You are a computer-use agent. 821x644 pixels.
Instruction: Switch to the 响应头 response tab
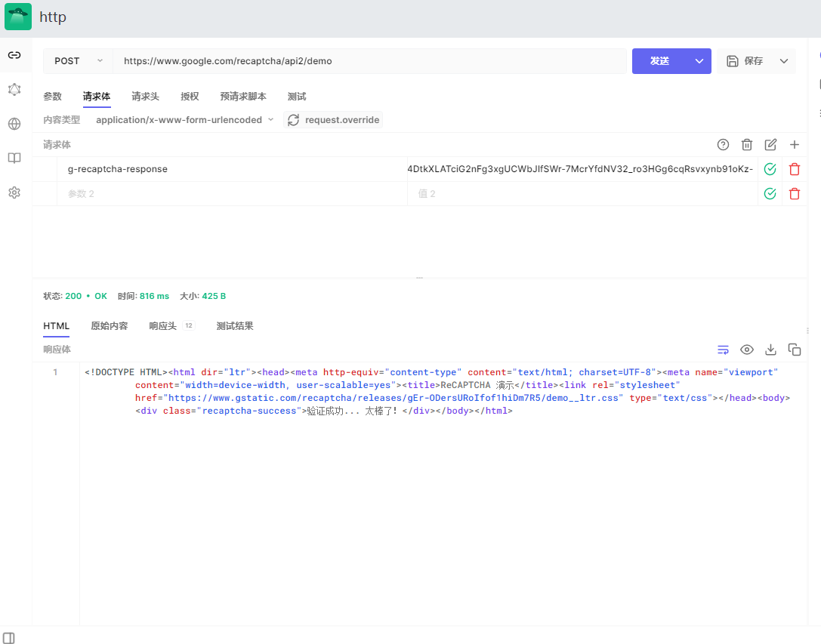click(162, 326)
